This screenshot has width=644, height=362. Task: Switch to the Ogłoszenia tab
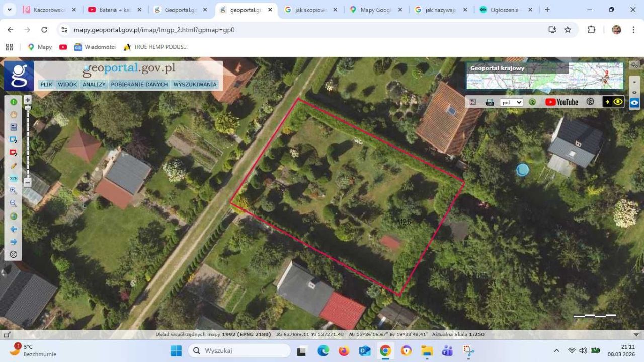[x=506, y=10]
